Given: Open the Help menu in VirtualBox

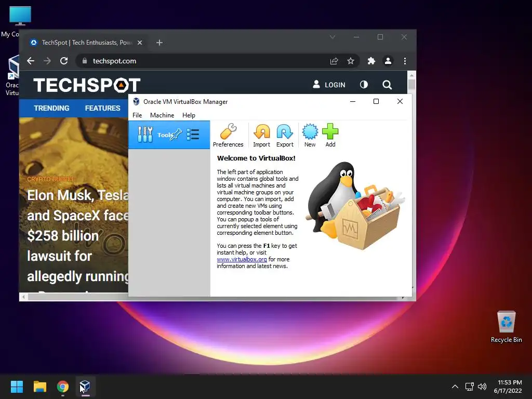Looking at the screenshot, I should tap(189, 115).
